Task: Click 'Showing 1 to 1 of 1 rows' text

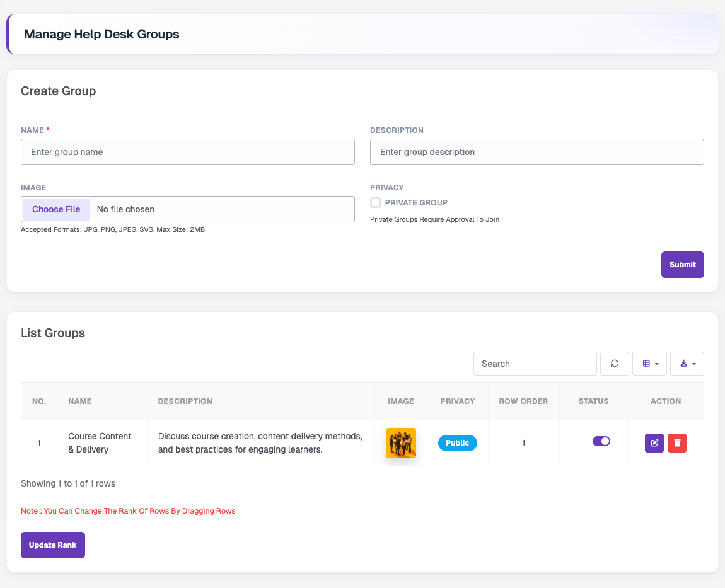Action: click(x=68, y=483)
